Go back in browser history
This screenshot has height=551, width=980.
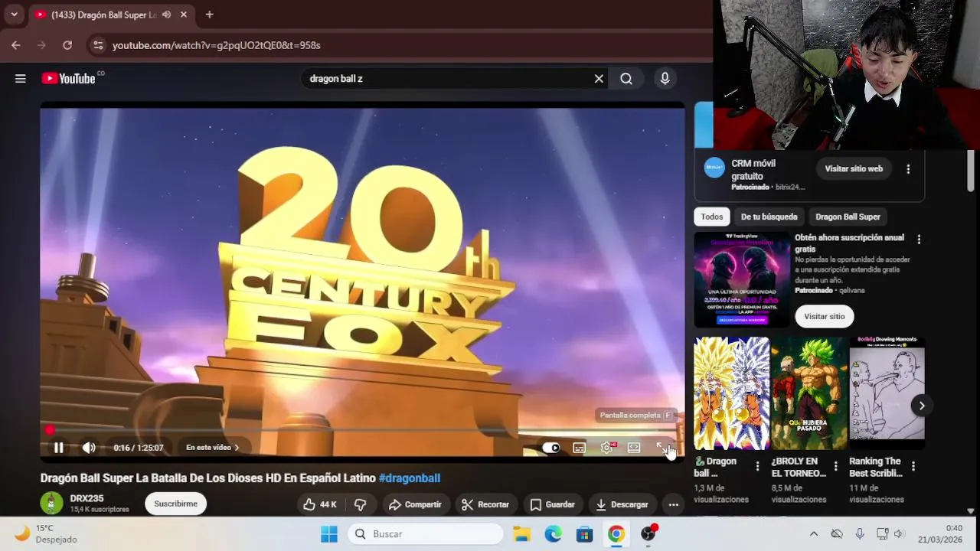(16, 45)
